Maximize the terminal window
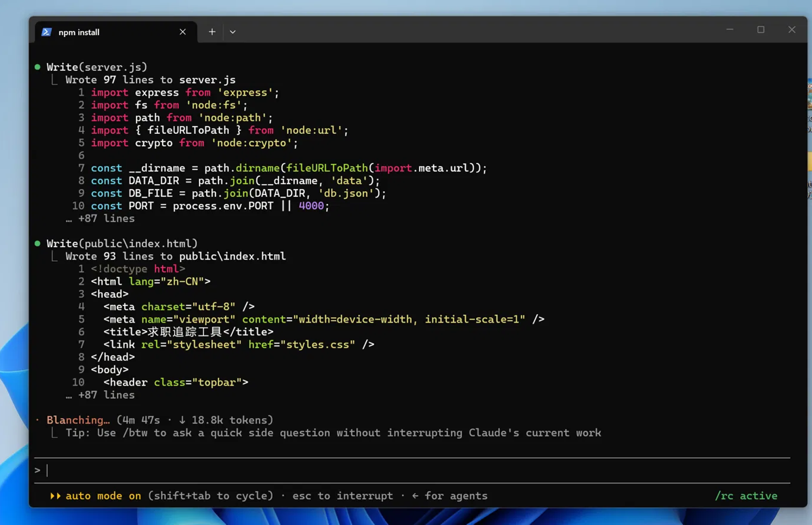The height and width of the screenshot is (525, 812). point(761,29)
